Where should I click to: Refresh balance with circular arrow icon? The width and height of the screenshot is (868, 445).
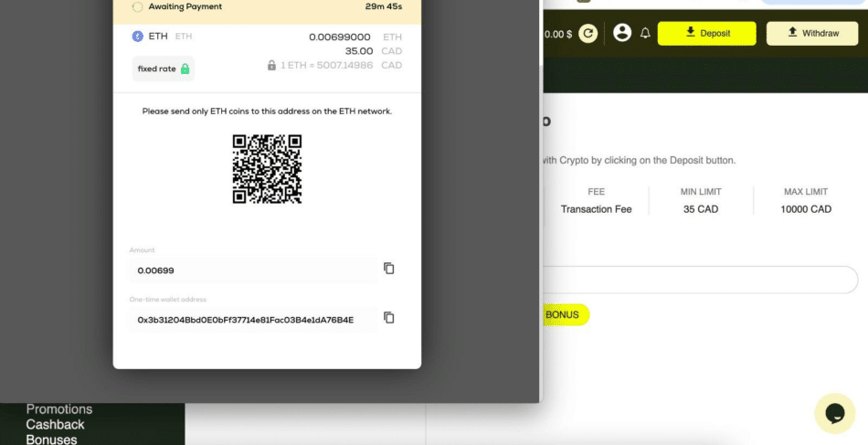click(587, 33)
